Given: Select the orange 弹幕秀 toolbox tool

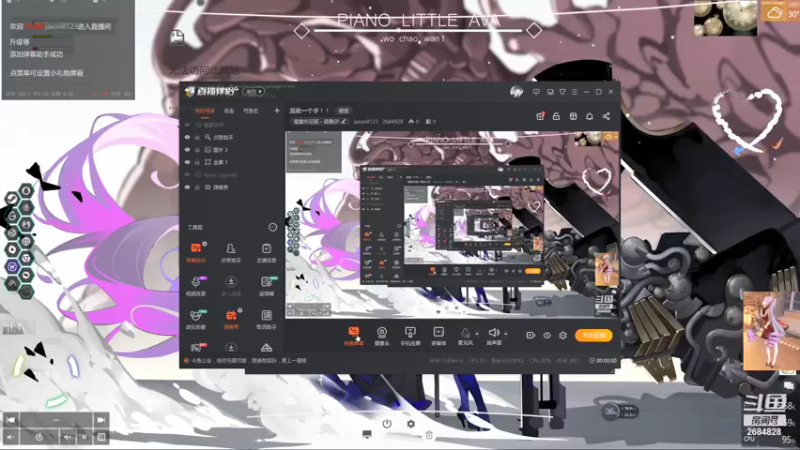Looking at the screenshot, I should [231, 319].
